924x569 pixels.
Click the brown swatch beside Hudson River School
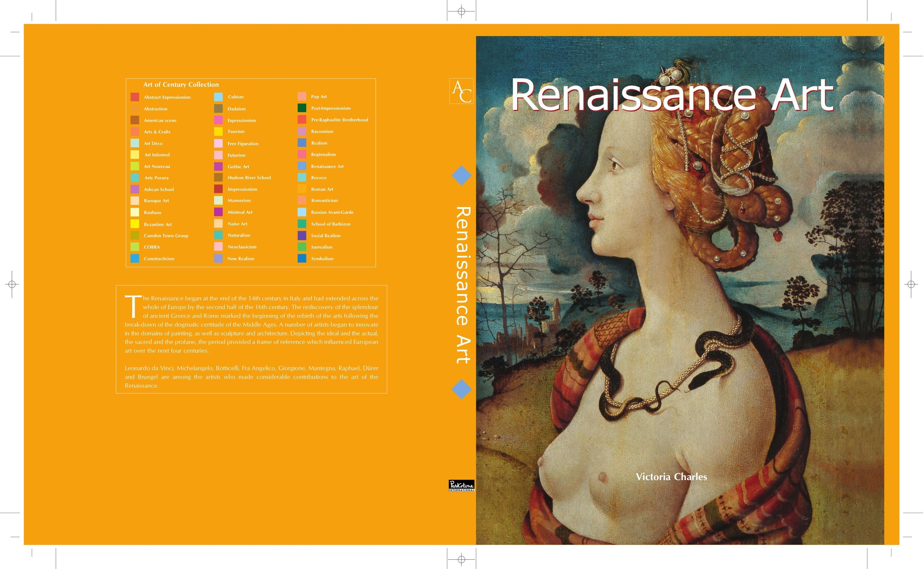coord(218,177)
